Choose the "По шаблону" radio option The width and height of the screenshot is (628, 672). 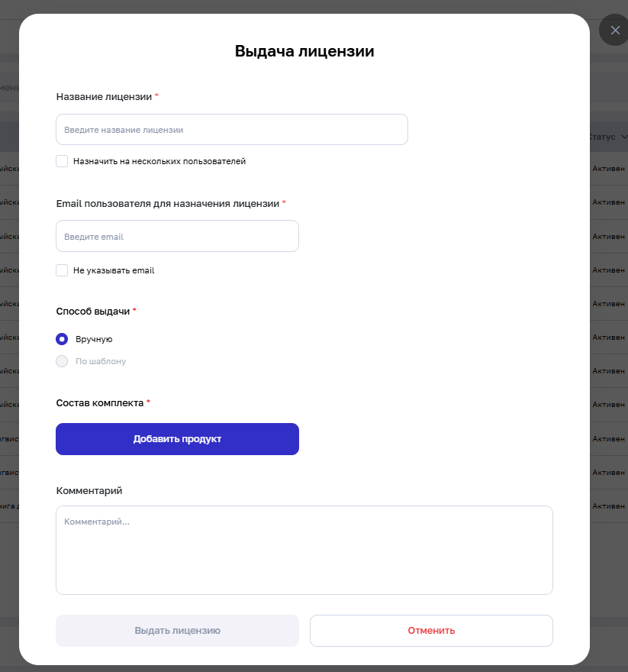[63, 361]
